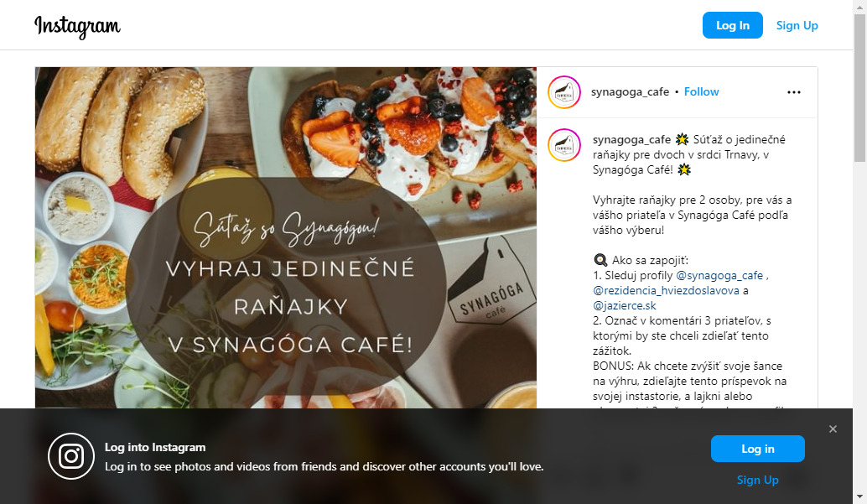Dismiss the login banner with X

click(x=833, y=429)
